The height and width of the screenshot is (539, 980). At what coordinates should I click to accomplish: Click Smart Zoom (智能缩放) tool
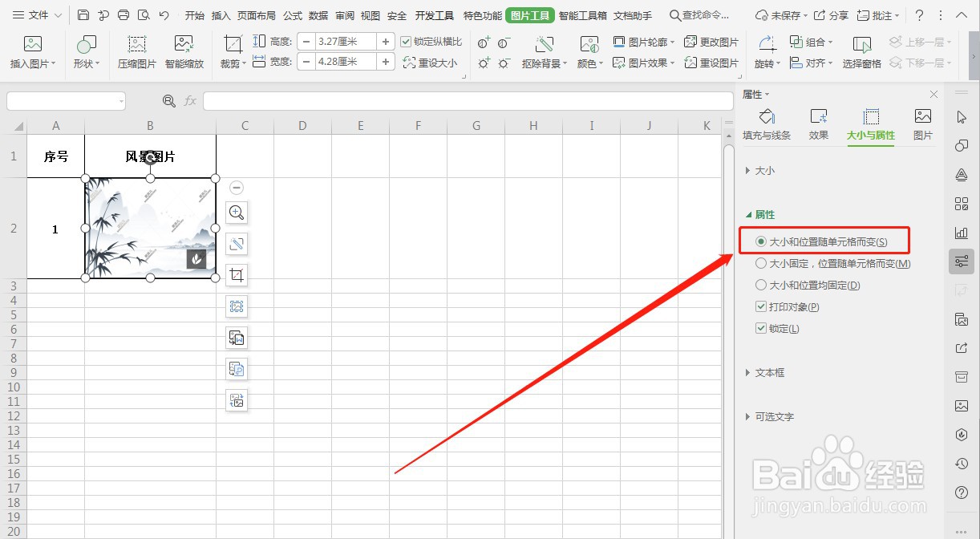[x=184, y=53]
